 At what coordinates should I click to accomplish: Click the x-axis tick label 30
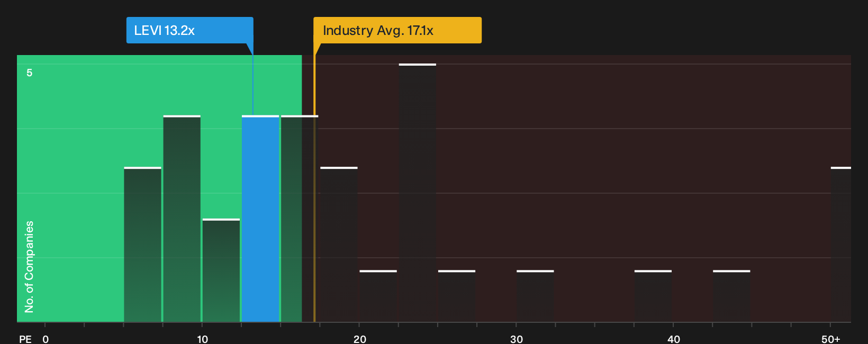pyautogui.click(x=517, y=339)
